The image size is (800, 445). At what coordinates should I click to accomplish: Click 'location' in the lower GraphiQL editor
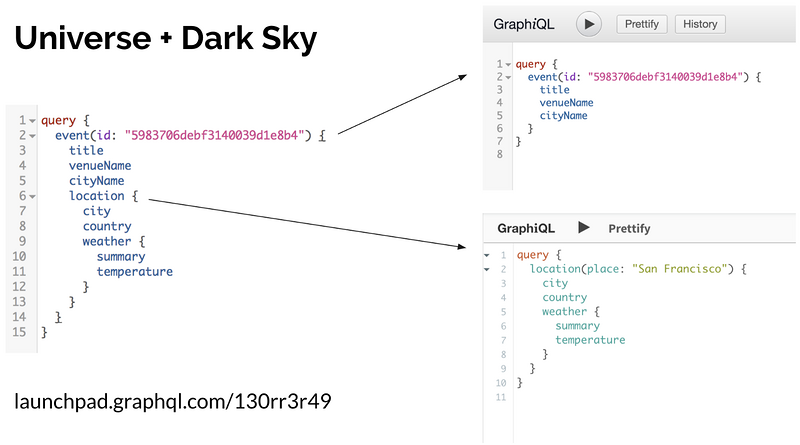click(555, 268)
